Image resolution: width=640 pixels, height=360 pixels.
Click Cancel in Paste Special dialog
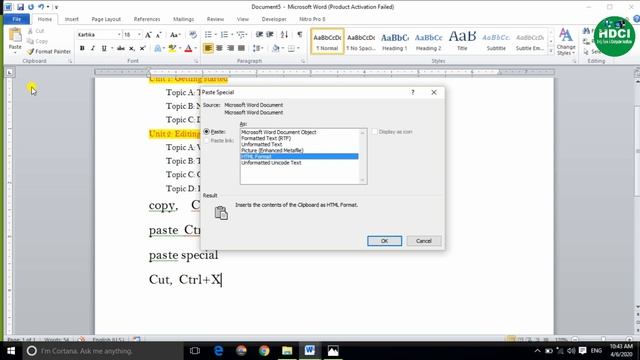[424, 241]
